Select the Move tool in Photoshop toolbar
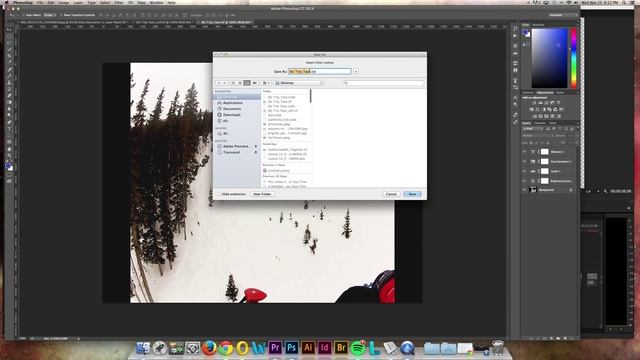Screen dimensions: 640x360 click(10, 30)
